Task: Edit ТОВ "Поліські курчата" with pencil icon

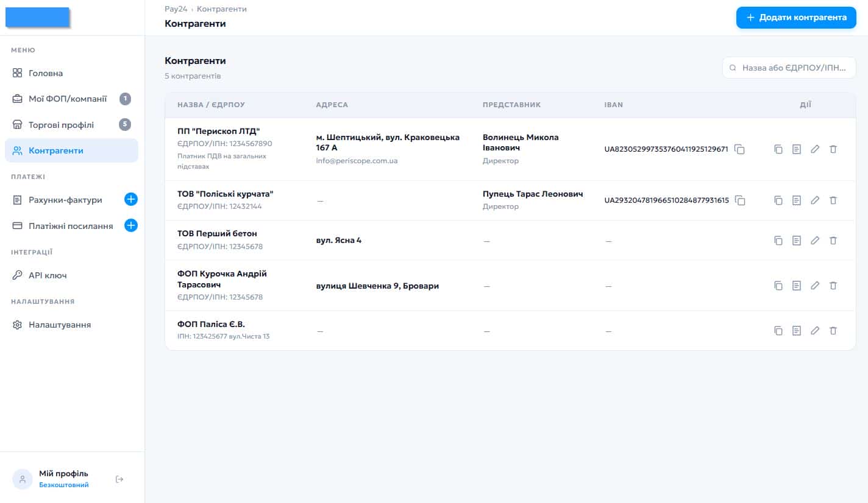Action: coord(815,200)
